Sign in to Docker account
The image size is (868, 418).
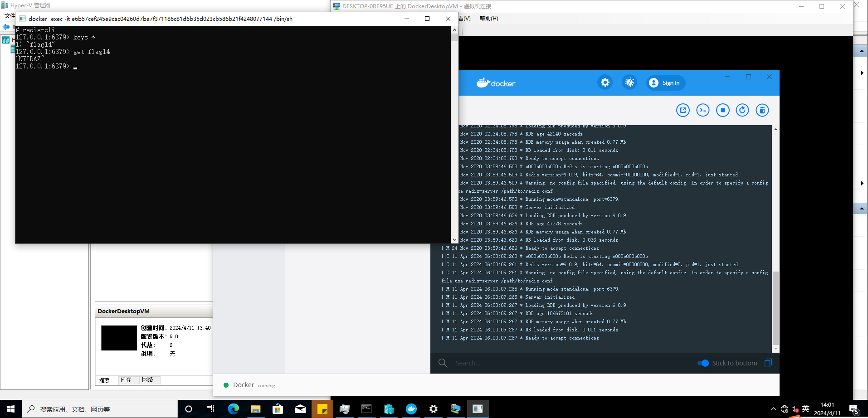pos(666,83)
